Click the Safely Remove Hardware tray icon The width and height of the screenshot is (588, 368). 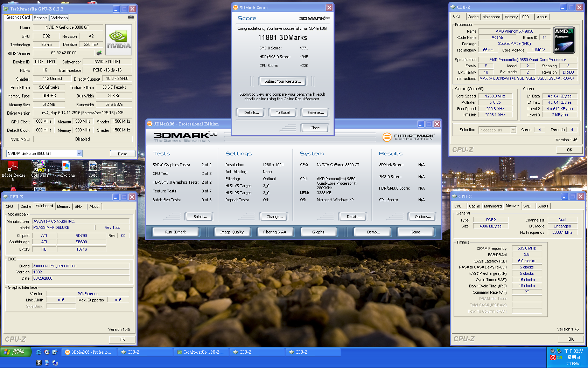click(559, 351)
